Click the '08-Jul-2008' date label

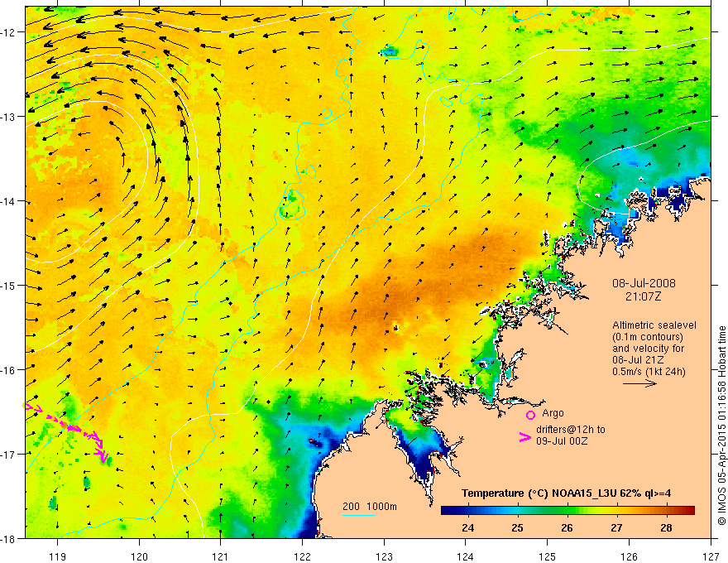644,283
